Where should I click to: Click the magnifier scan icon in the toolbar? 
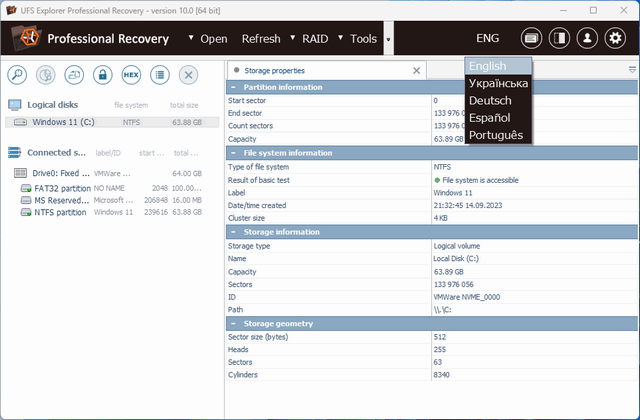point(17,75)
